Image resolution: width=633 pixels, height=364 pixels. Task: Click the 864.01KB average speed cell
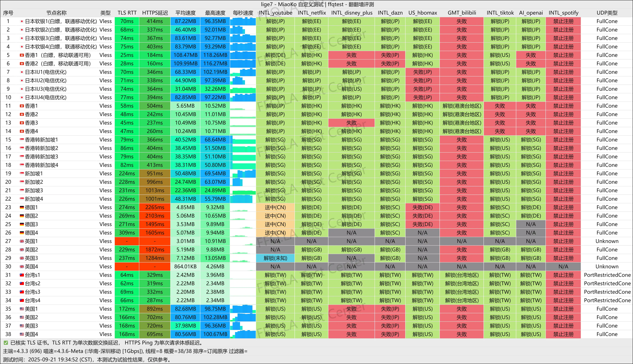(x=185, y=267)
